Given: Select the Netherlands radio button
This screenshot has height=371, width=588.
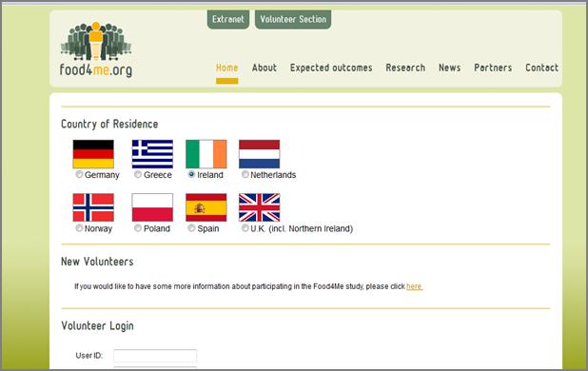Looking at the screenshot, I should (245, 174).
